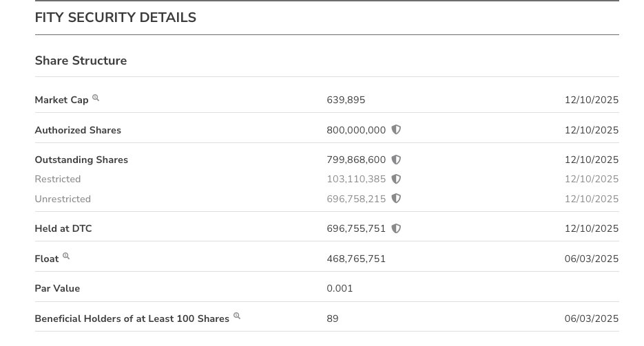Click the shield icon on the Unrestricted row

point(396,199)
